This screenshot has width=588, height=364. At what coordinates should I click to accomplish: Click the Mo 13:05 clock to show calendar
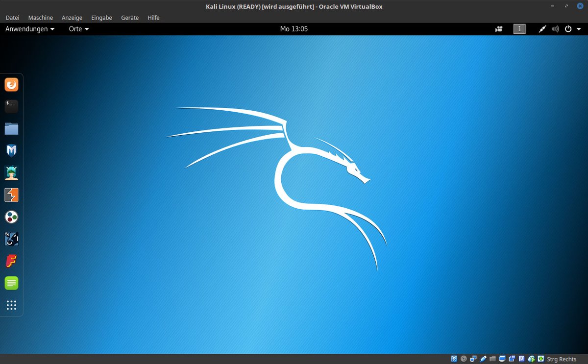(x=294, y=29)
